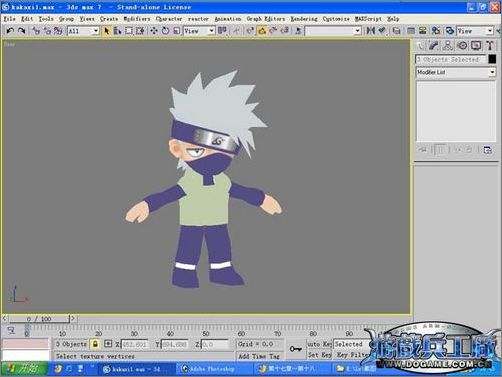Open the reference coordinate system View dropdown
The image size is (502, 377).
click(x=199, y=31)
